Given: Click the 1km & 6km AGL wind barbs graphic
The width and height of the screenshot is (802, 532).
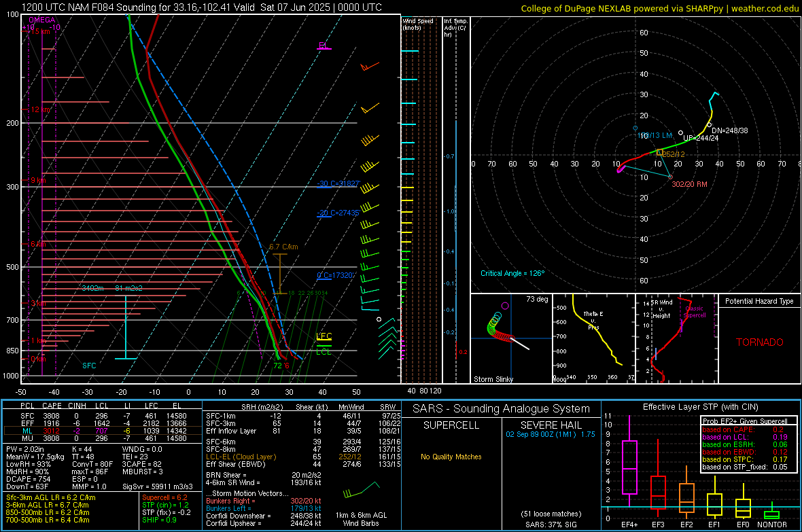Looking at the screenshot, I should [361, 490].
